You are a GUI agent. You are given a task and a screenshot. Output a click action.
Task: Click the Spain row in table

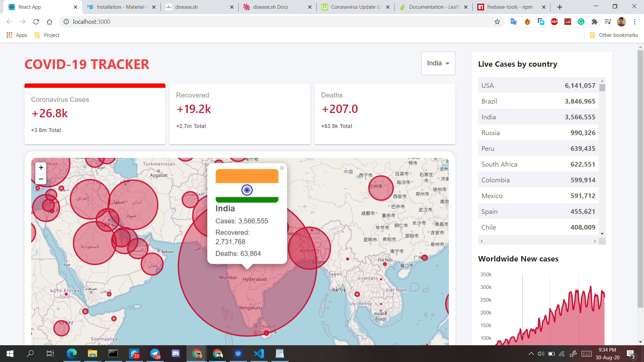click(x=538, y=212)
